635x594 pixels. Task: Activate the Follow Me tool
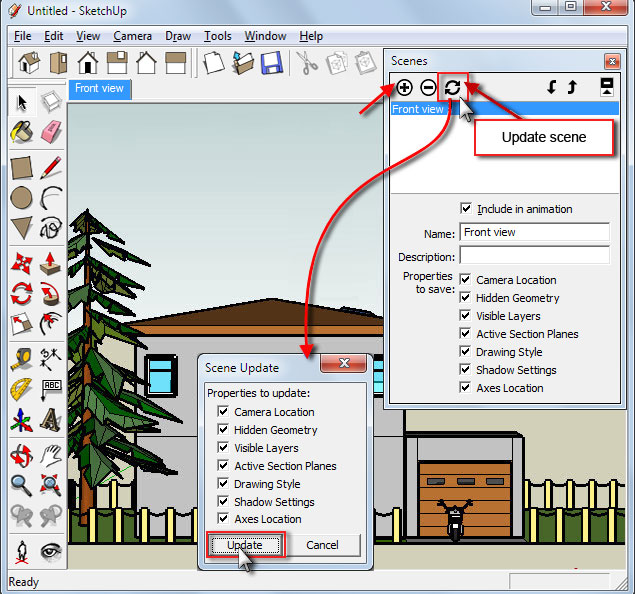click(x=51, y=294)
